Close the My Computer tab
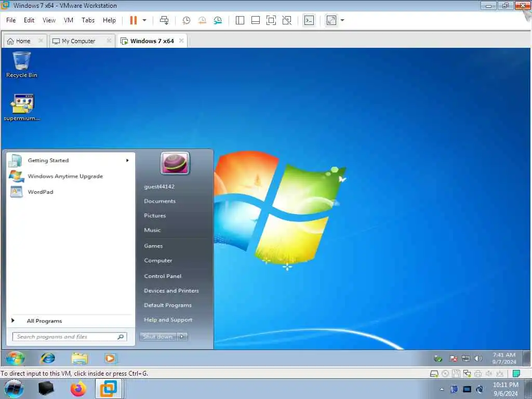Image resolution: width=532 pixels, height=399 pixels. coord(109,41)
